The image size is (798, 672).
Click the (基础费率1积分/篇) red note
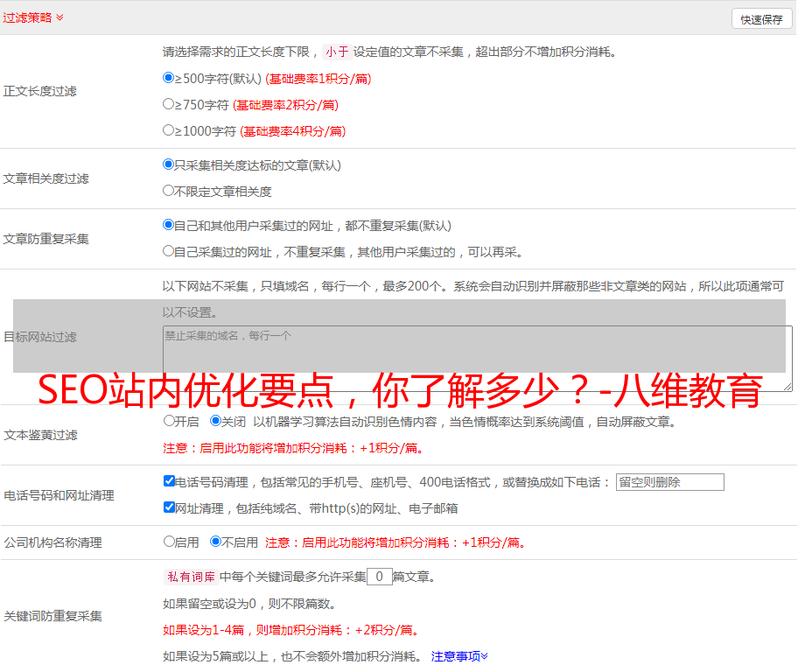click(318, 79)
